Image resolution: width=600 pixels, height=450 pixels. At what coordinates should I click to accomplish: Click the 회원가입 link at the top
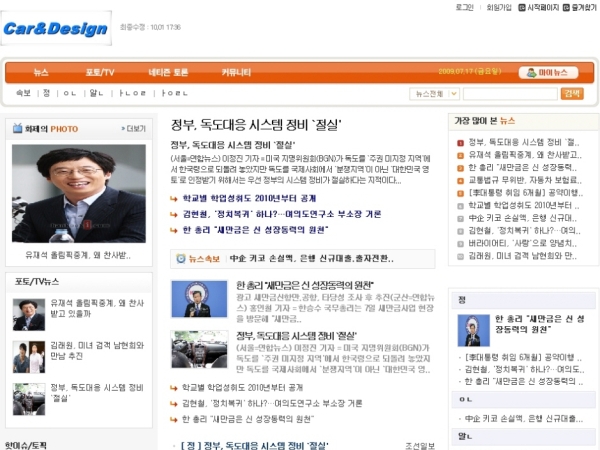coord(499,8)
